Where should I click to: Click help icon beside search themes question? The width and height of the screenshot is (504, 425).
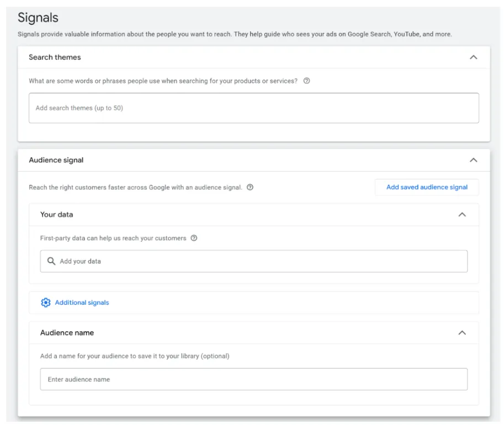point(306,81)
